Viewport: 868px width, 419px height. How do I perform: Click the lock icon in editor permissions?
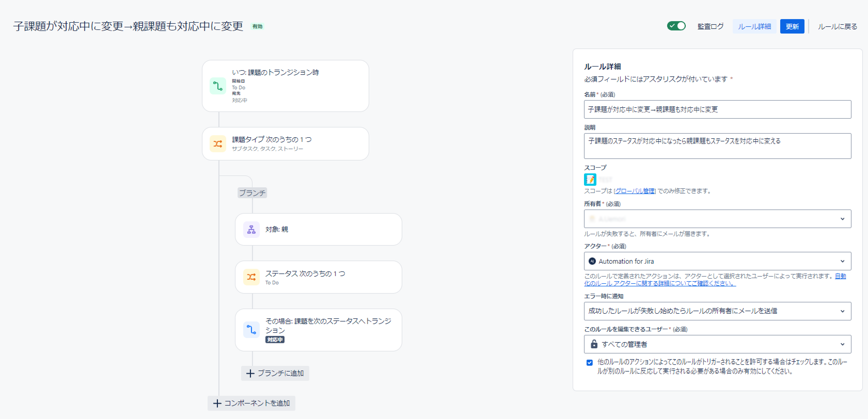tap(594, 344)
